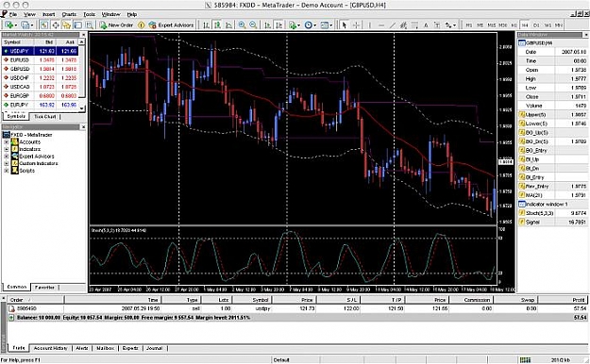
Task: Switch to the H1 timeframe
Action: [x=514, y=25]
